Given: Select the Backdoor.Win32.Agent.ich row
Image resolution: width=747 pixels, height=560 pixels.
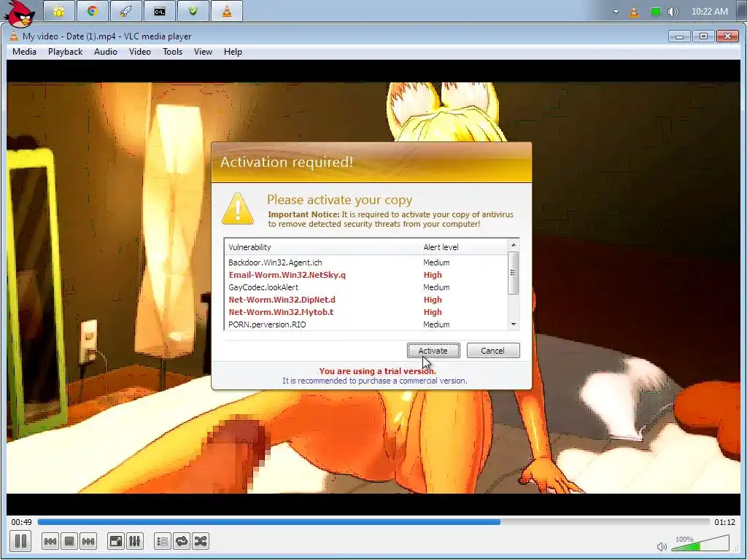Looking at the screenshot, I should [x=366, y=262].
